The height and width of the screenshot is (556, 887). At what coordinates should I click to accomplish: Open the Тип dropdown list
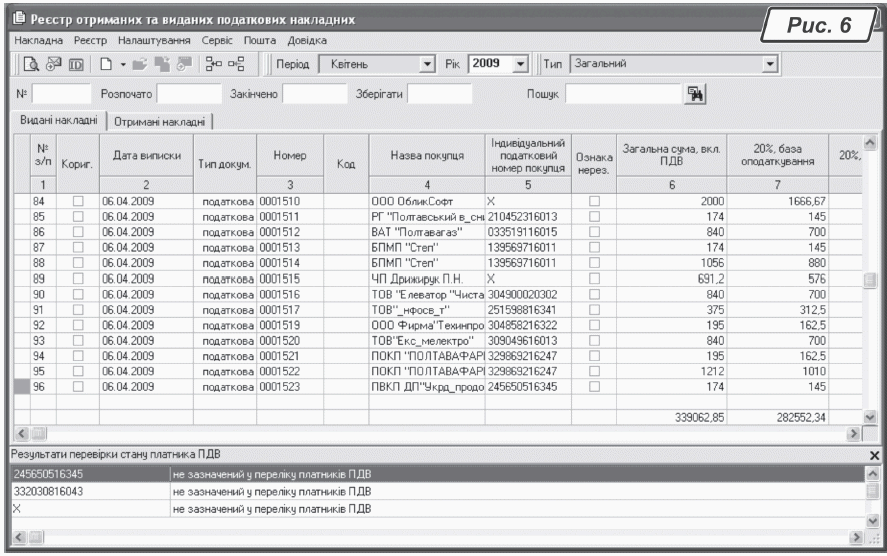pyautogui.click(x=769, y=65)
